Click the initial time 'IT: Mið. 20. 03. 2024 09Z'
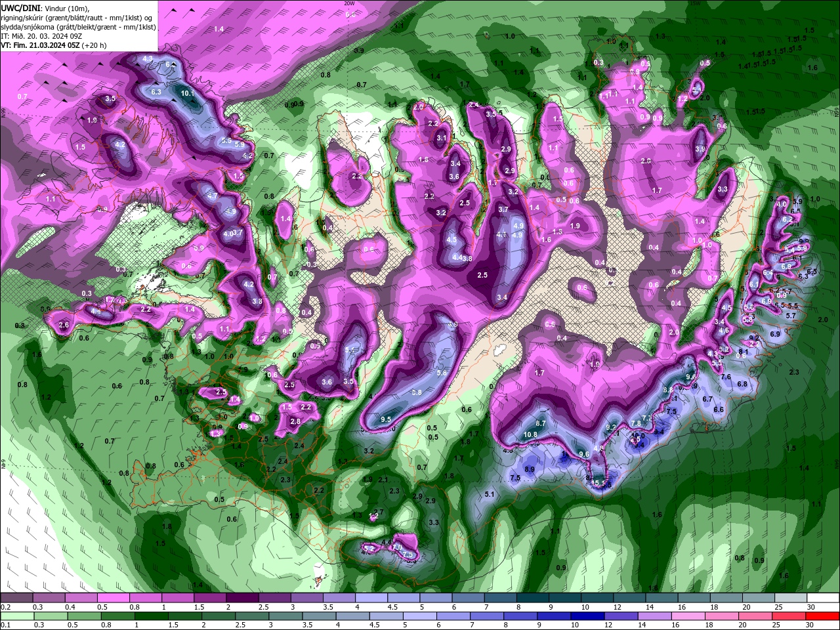The width and height of the screenshot is (840, 630). point(41,36)
